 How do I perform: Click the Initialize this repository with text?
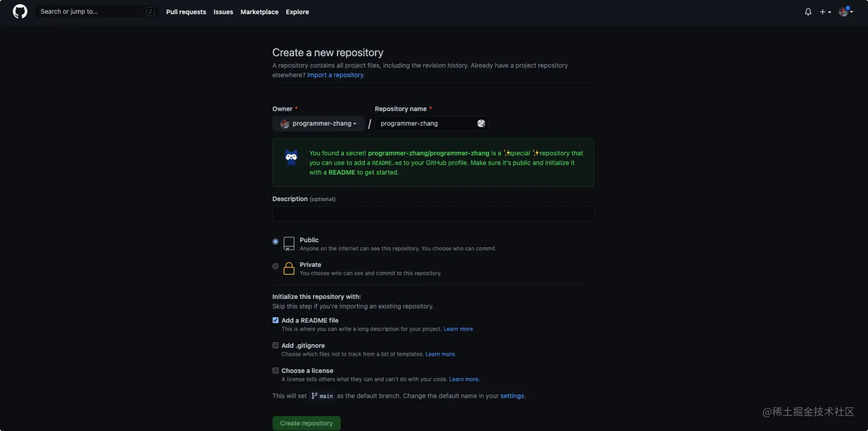click(x=317, y=297)
